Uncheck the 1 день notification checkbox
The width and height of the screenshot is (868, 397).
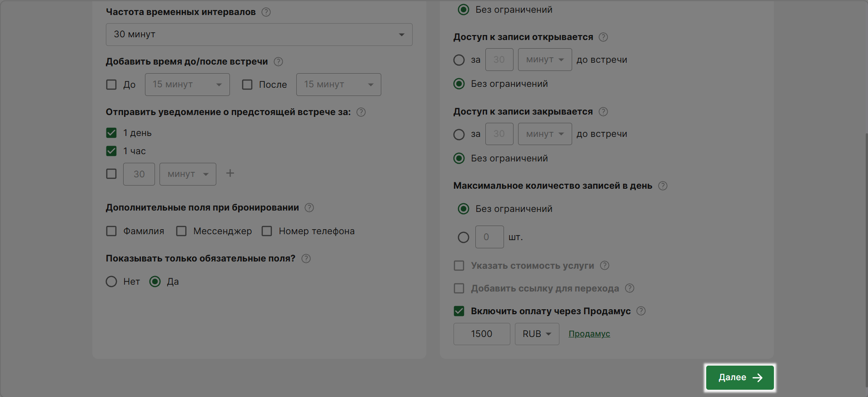(x=111, y=133)
